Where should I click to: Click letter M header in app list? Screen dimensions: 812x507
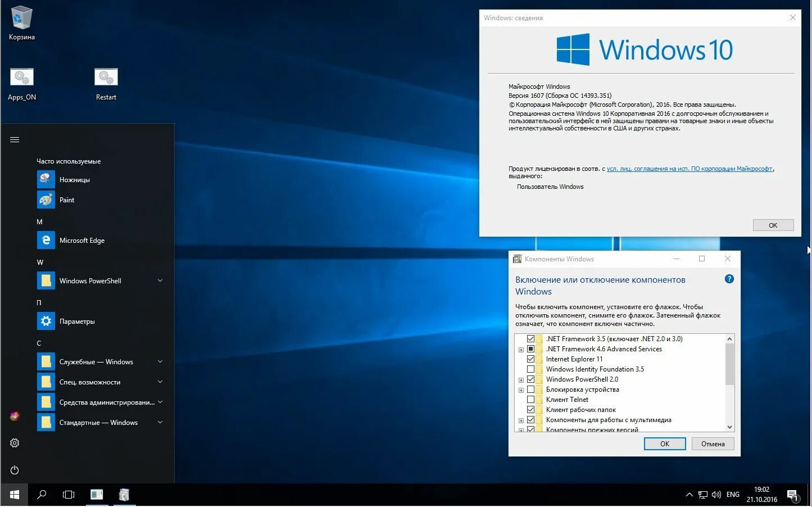point(39,222)
